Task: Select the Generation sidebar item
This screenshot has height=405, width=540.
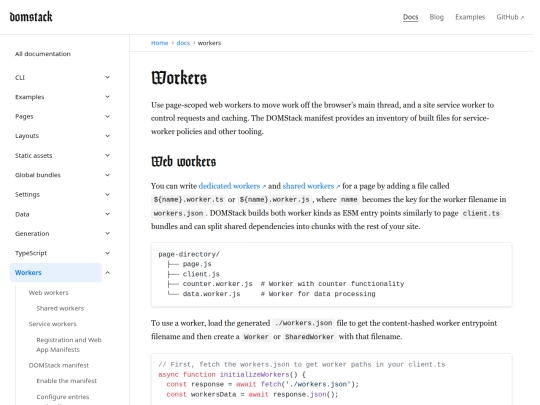Action: 32,233
